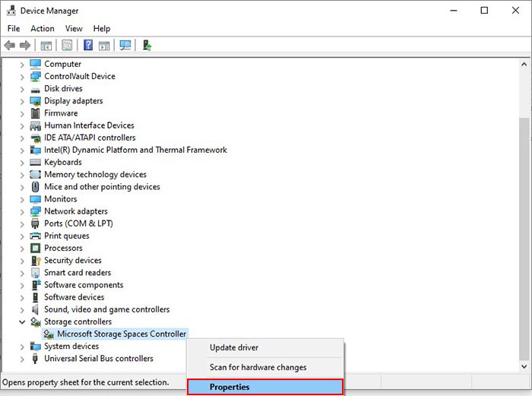Click the vertical scrollbar thumb
Screen dimensions: 532x396
point(524,239)
